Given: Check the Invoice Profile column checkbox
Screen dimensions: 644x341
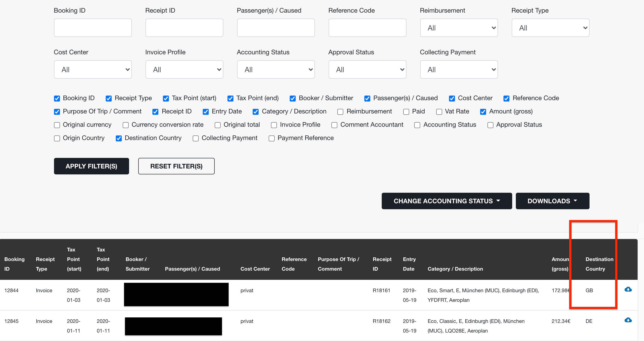Looking at the screenshot, I should 274,125.
